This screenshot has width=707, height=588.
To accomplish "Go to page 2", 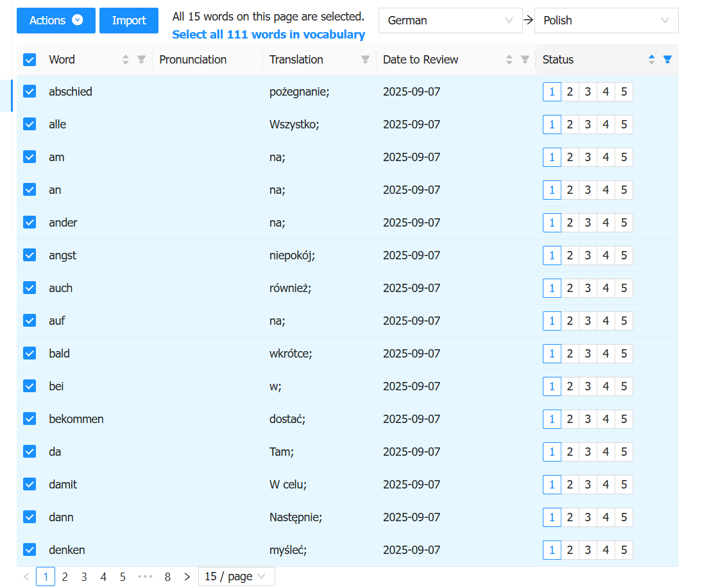I will coord(65,576).
